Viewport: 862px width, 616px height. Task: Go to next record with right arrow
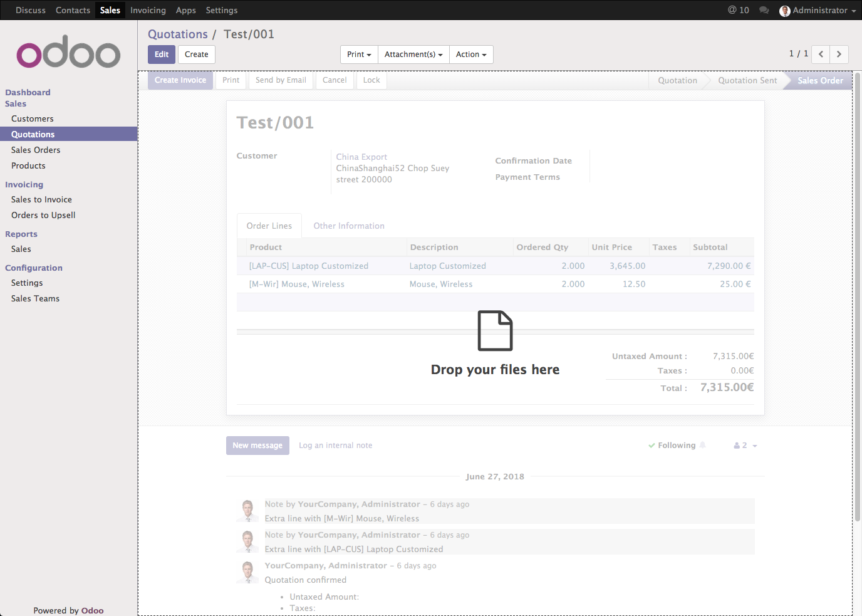point(839,55)
